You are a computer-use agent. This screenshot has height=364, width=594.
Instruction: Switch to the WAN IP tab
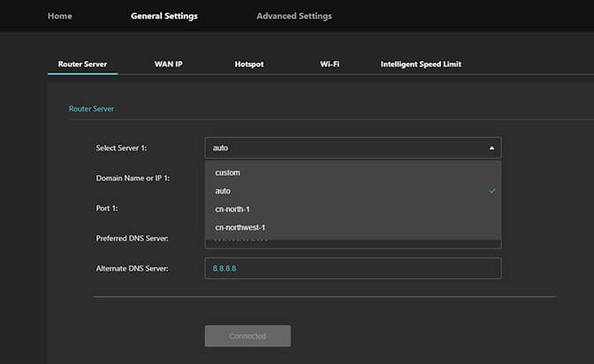168,64
